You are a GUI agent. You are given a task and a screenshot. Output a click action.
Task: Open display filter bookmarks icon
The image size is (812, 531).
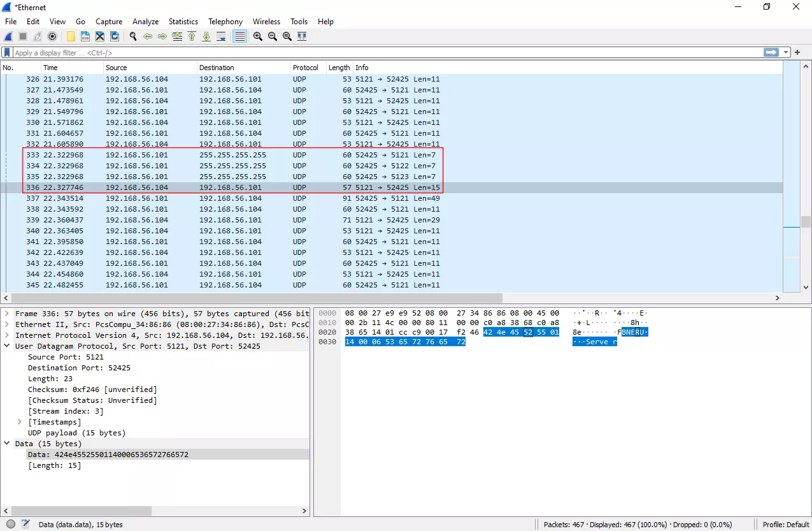(x=7, y=53)
